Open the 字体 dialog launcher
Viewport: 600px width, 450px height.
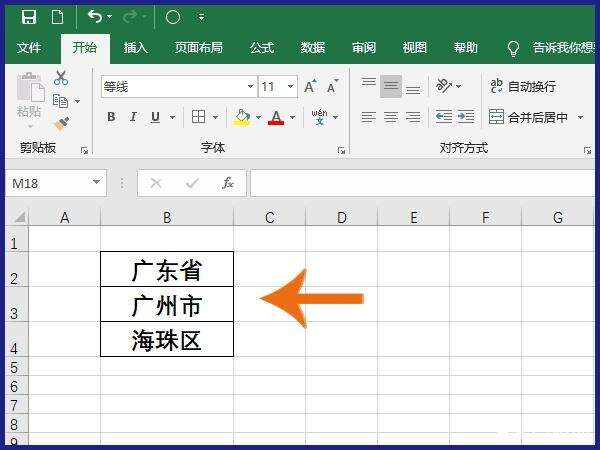click(x=341, y=150)
